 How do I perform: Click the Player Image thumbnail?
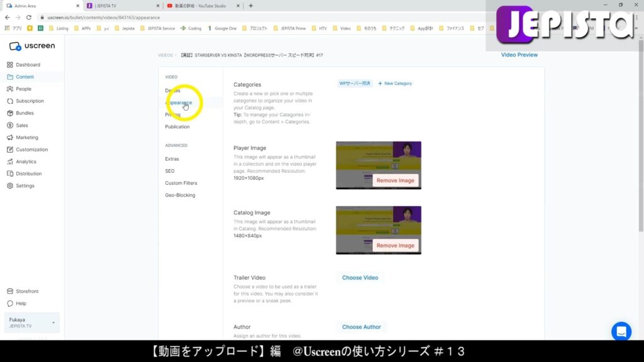[379, 165]
